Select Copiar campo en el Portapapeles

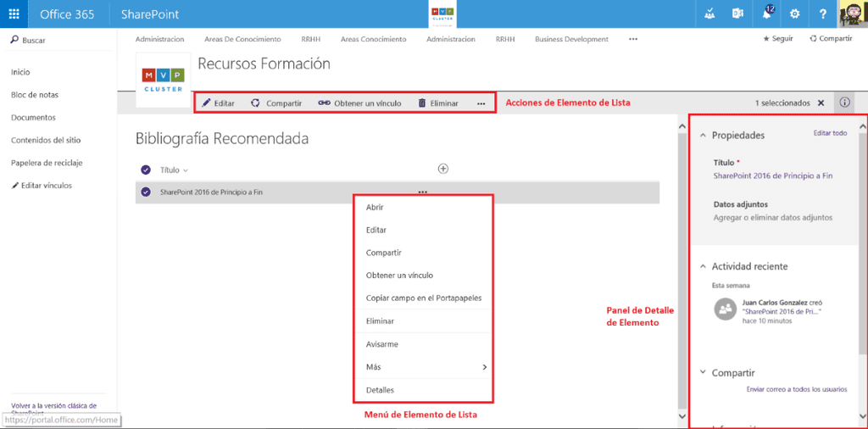[423, 298]
